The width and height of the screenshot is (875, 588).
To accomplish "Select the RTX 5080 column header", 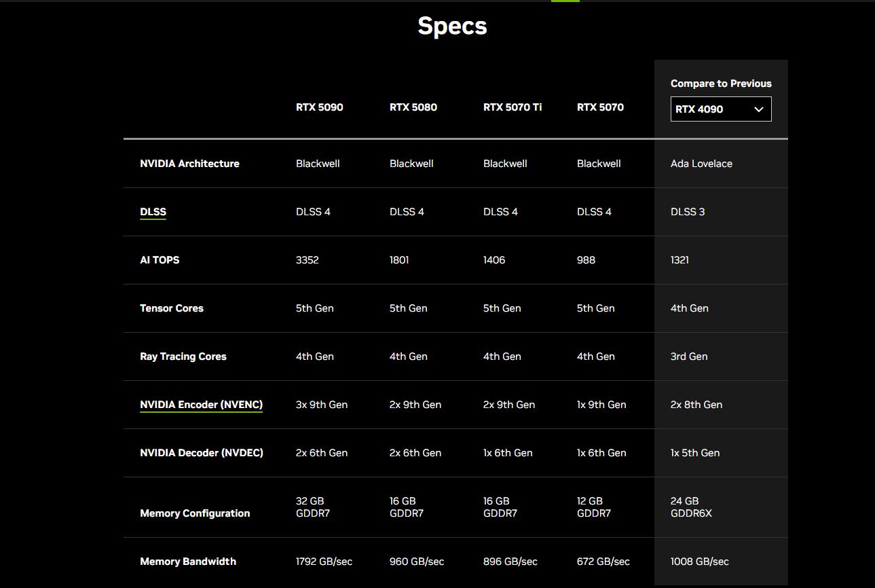I will click(413, 107).
